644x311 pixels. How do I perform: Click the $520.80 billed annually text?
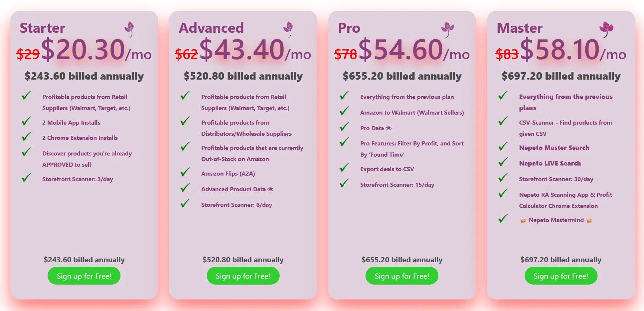click(x=243, y=76)
